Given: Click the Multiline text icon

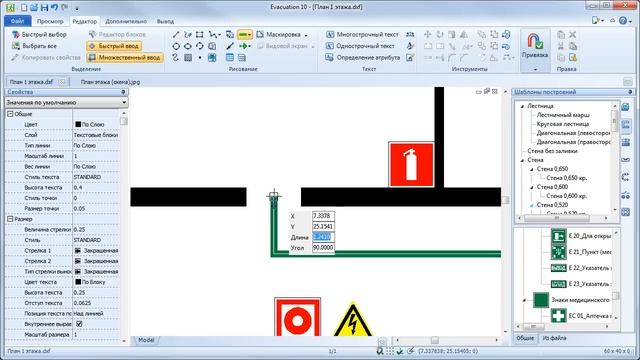Looking at the screenshot, I should pyautogui.click(x=330, y=35).
